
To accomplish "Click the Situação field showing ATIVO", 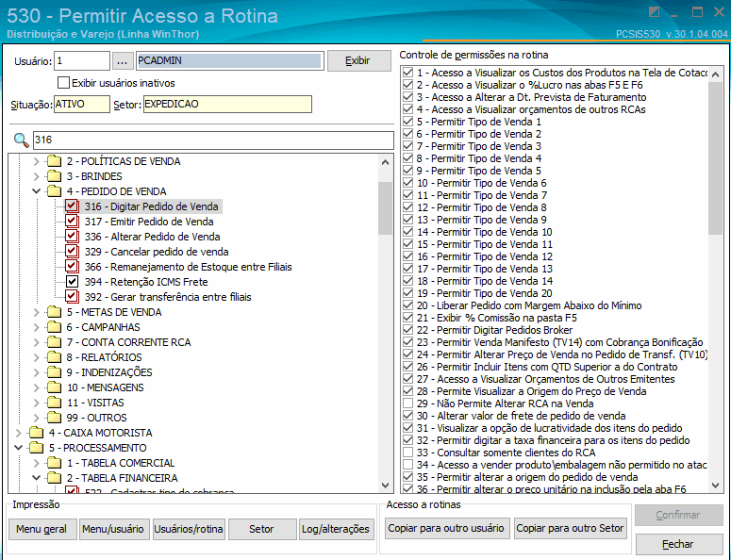I will tap(82, 104).
